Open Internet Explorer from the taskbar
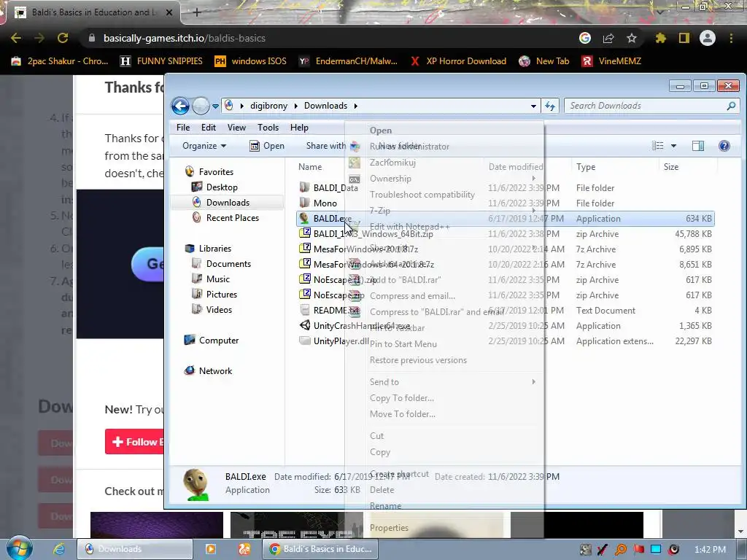Screen dimensions: 747x560 (58, 549)
